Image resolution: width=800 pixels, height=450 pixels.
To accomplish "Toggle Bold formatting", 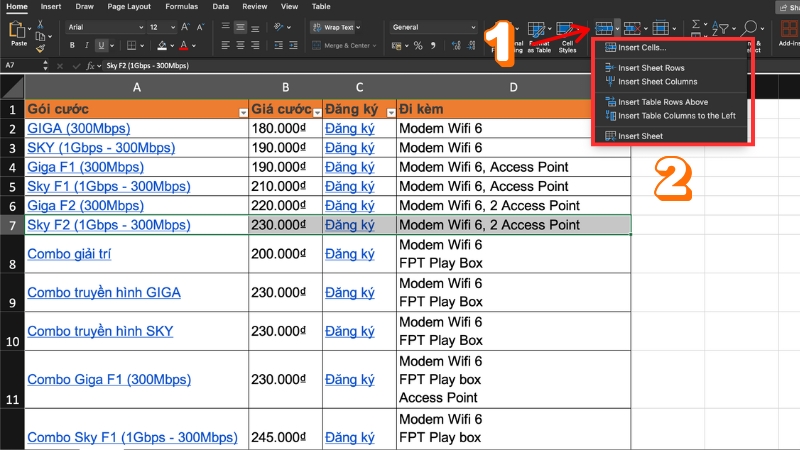I will click(72, 45).
